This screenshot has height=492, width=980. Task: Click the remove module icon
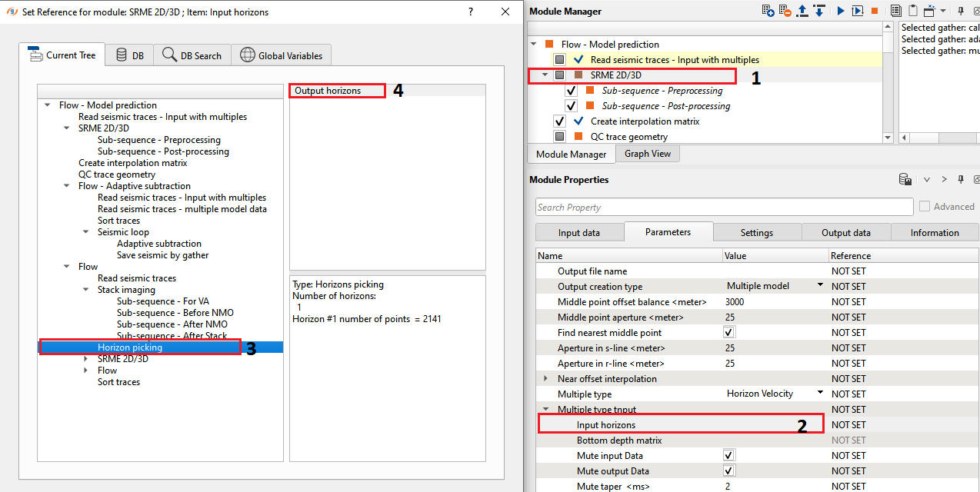pyautogui.click(x=785, y=11)
